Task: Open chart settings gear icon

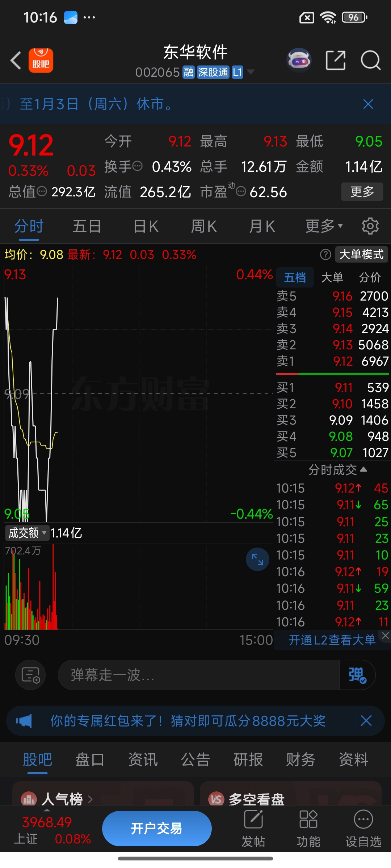Action: tap(370, 226)
